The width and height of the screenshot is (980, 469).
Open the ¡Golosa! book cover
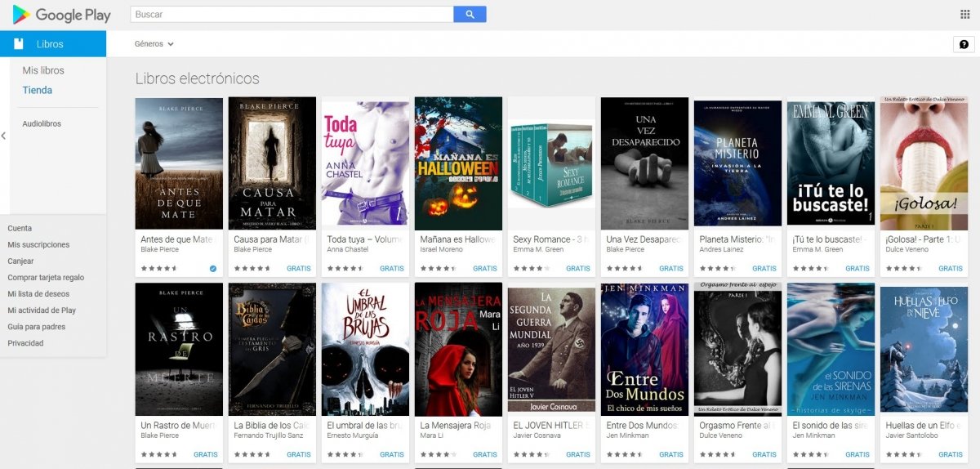[924, 163]
